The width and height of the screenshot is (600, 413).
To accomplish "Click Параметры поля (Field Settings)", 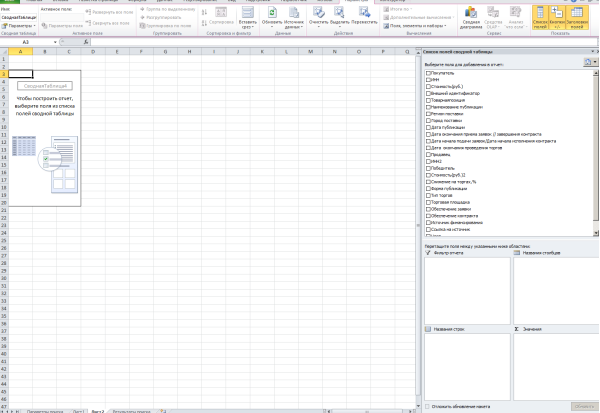I will (62, 26).
